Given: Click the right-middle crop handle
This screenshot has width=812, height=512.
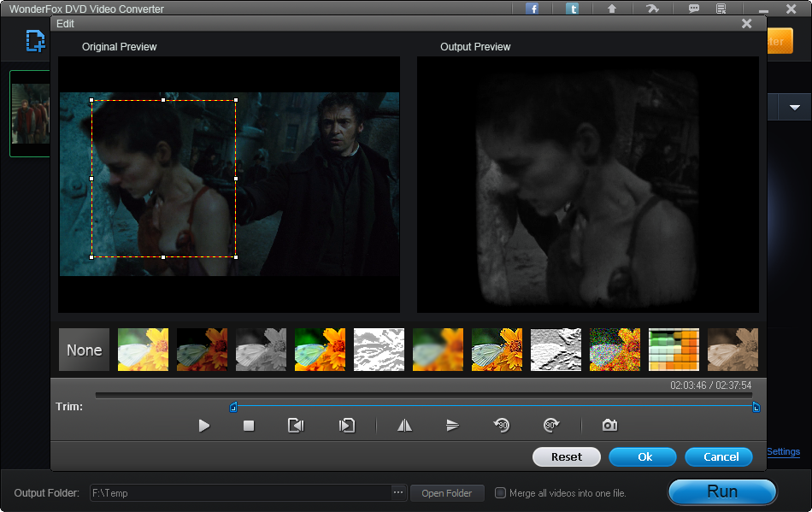Looking at the screenshot, I should [236, 179].
